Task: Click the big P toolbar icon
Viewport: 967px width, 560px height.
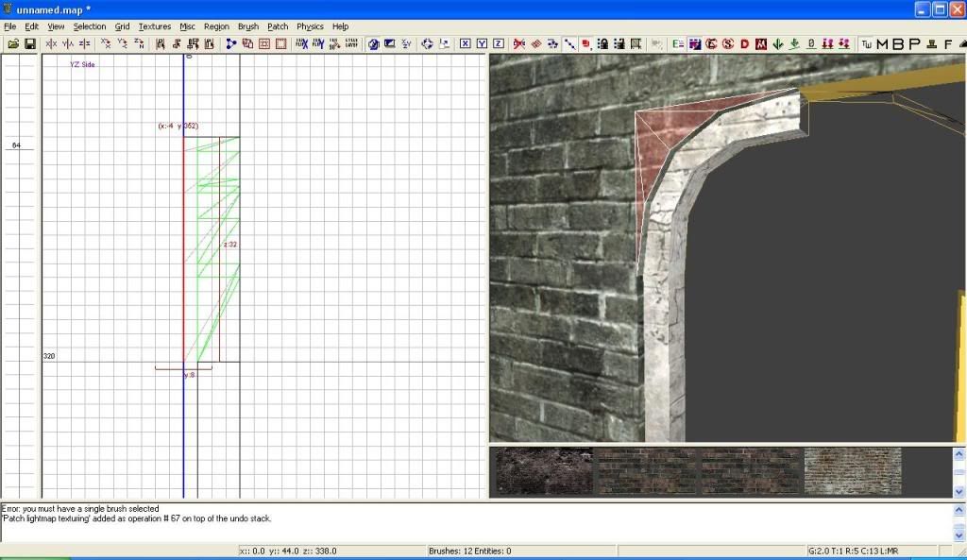Action: pos(914,43)
